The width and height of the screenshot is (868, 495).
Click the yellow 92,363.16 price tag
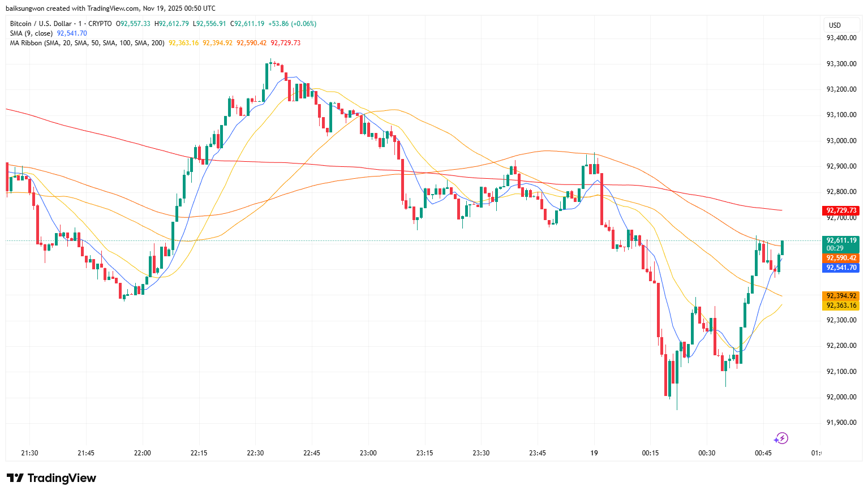click(841, 305)
